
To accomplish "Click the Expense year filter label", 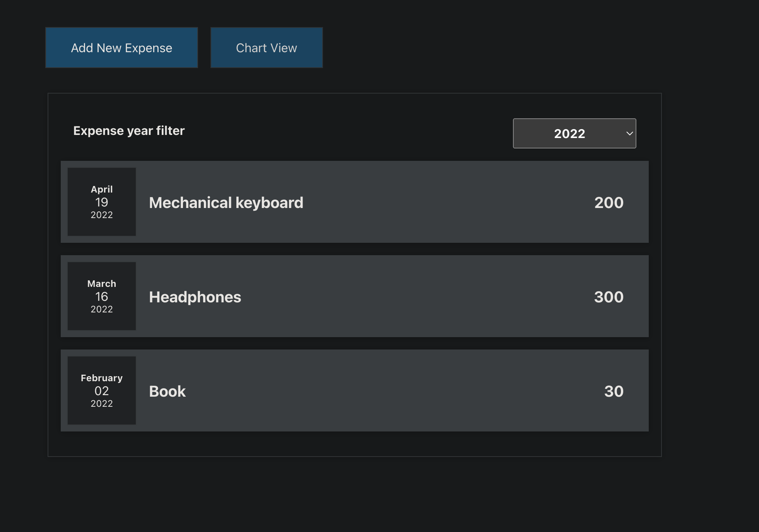I will coord(128,131).
